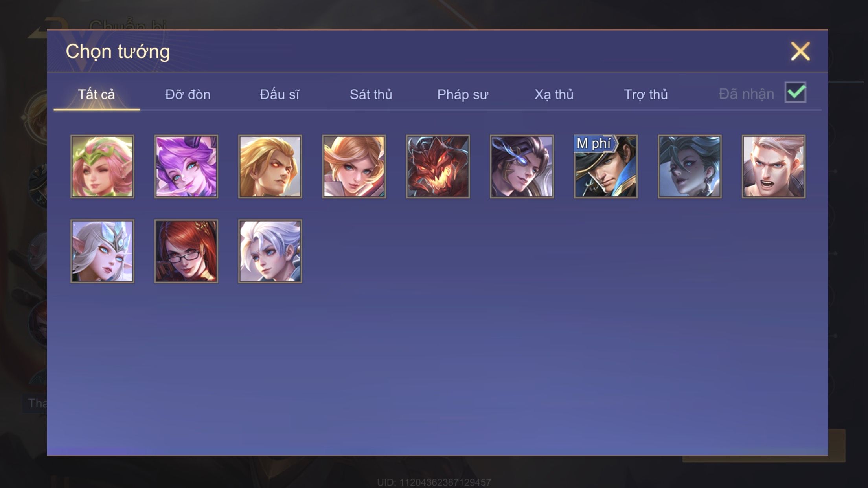The width and height of the screenshot is (868, 488).
Task: Select the blonde female hero portrait
Action: pos(354,167)
